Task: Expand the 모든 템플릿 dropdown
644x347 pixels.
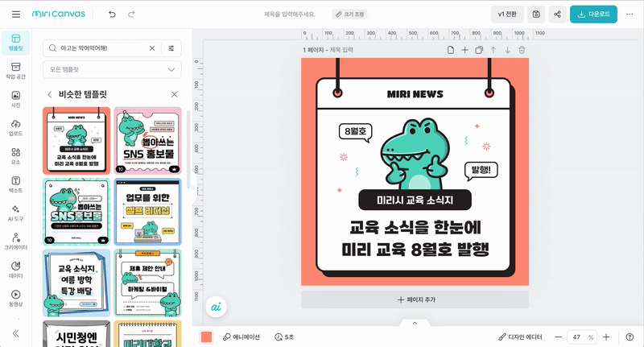Action: pos(112,69)
